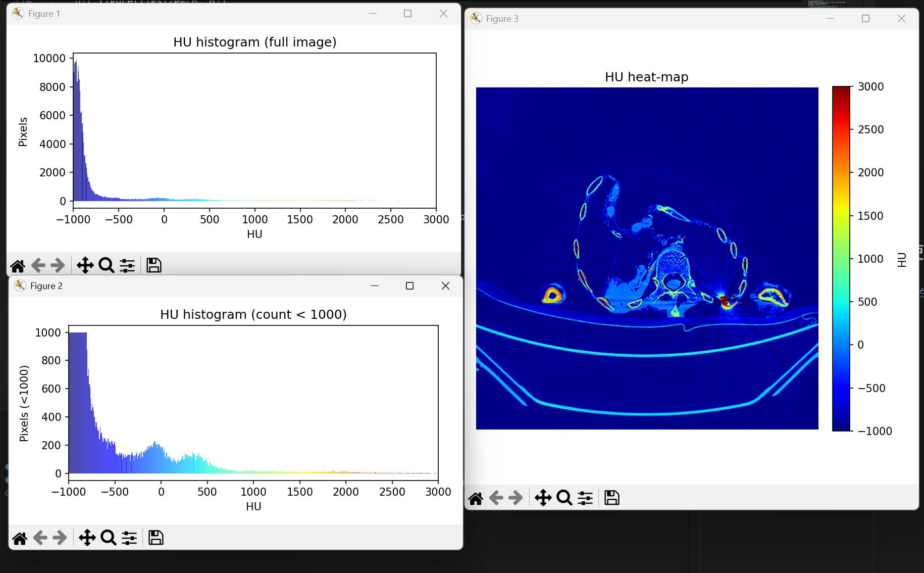The height and width of the screenshot is (573, 924).
Task: Save Figure 1 with the floppy icon
Action: (x=153, y=265)
